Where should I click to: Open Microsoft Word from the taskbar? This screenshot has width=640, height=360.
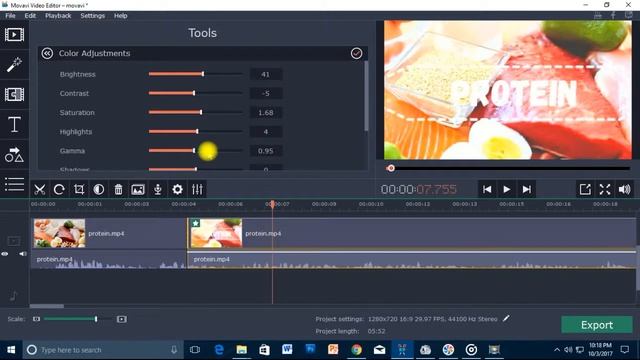click(287, 350)
